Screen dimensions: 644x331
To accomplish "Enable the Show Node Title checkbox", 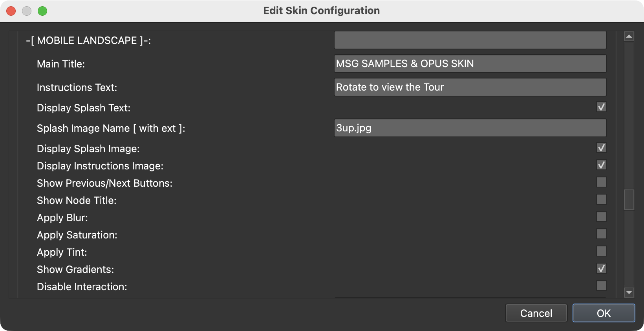I will point(601,199).
